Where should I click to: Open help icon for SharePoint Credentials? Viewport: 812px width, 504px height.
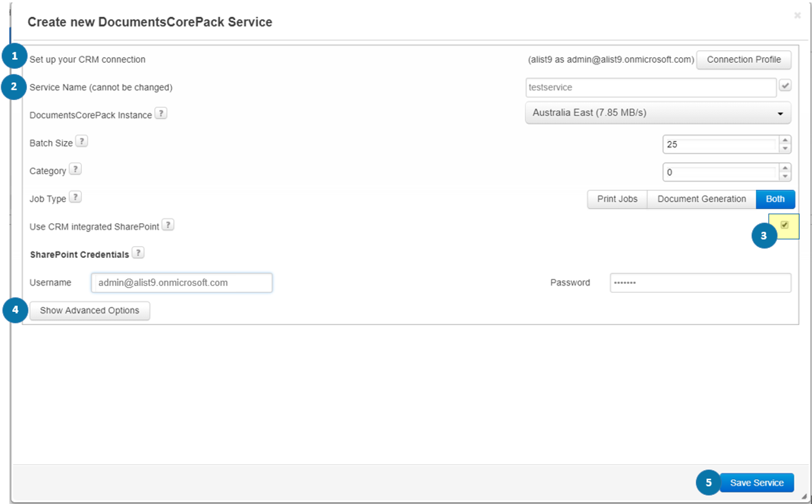coord(138,253)
